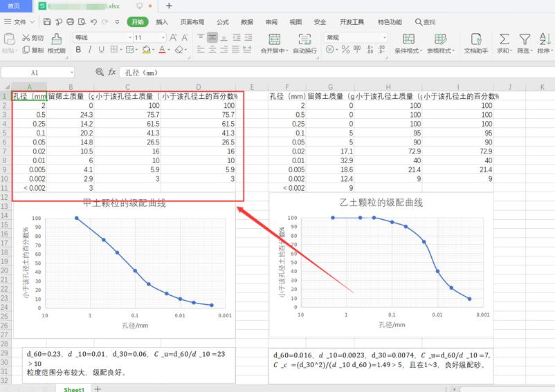This screenshot has height=392, width=555.
Task: Expand quick access toolbar customize arrow
Action: coord(117,22)
